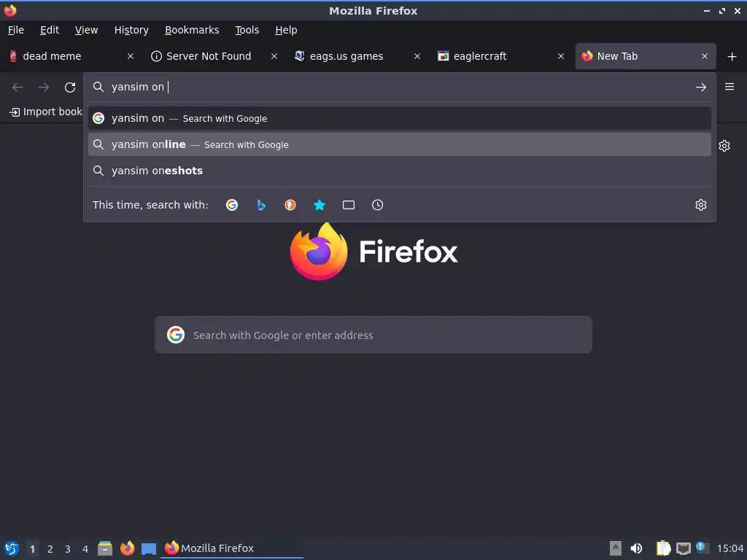Click the removable media eject tray icon

pyautogui.click(x=616, y=548)
